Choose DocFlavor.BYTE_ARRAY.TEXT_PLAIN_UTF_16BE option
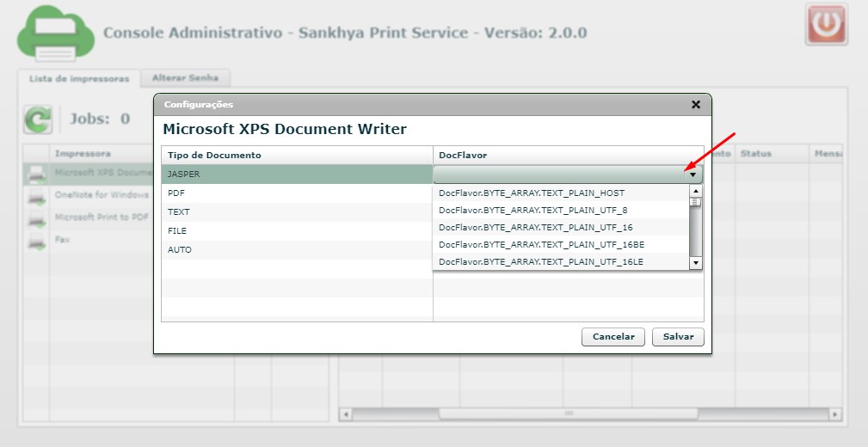 [561, 244]
